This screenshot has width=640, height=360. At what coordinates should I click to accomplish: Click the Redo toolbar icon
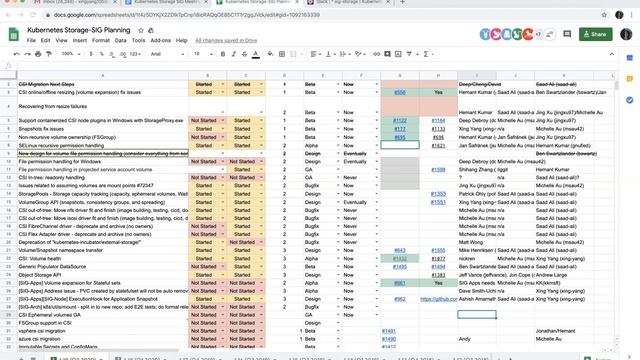pos(27,54)
